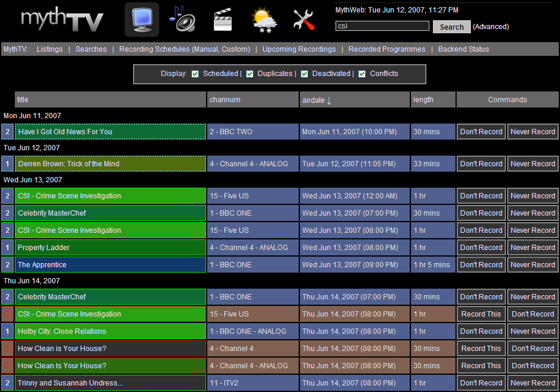
Task: Open the TV monitor section icon
Action: click(142, 20)
